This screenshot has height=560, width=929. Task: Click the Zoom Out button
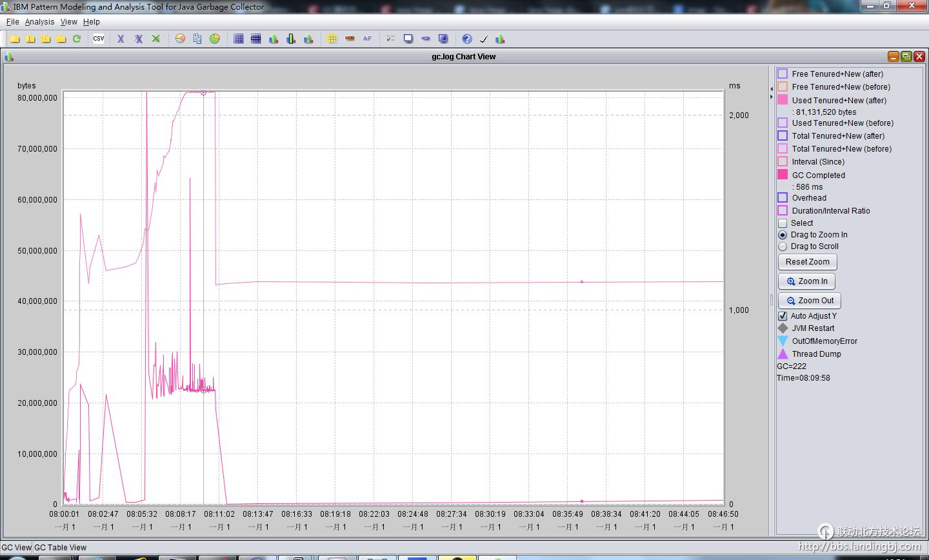point(810,301)
